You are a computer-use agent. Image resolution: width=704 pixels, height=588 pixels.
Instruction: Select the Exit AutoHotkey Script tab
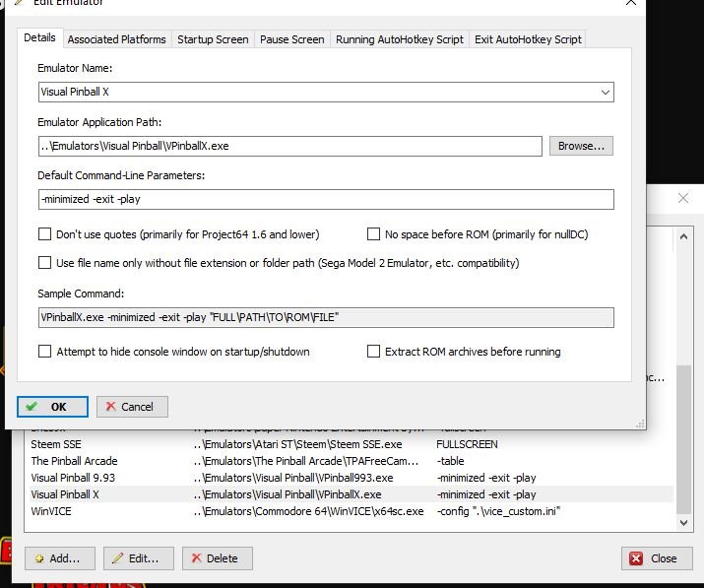point(528,39)
